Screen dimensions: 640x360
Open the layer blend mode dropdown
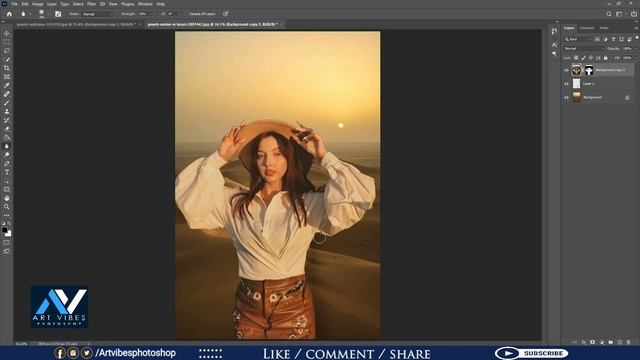click(583, 49)
